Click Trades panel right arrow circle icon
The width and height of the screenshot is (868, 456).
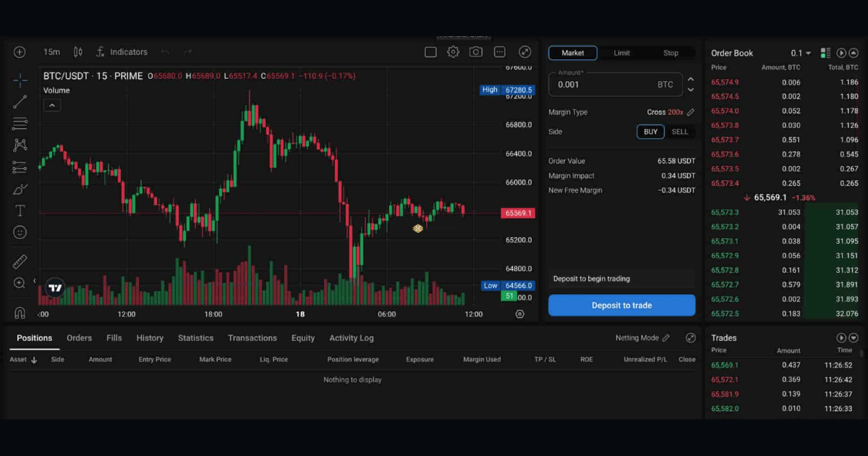tap(841, 338)
